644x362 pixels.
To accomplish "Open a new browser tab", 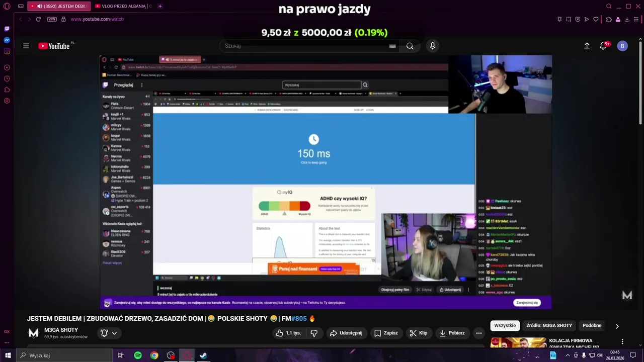I will click(x=160, y=6).
